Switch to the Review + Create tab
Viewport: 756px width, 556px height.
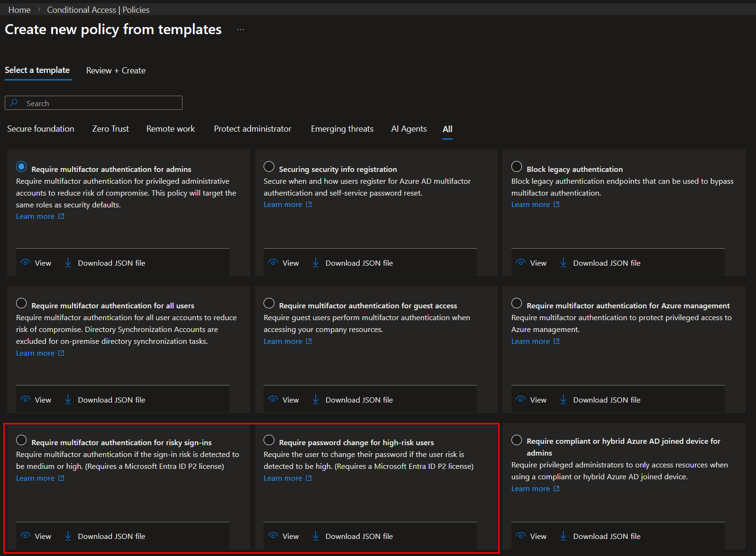[116, 71]
